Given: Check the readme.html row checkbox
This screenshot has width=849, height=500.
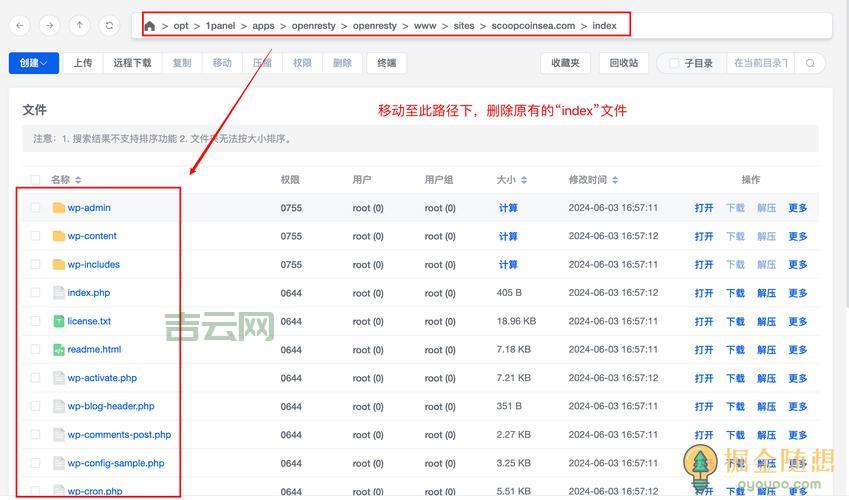Looking at the screenshot, I should (x=35, y=349).
